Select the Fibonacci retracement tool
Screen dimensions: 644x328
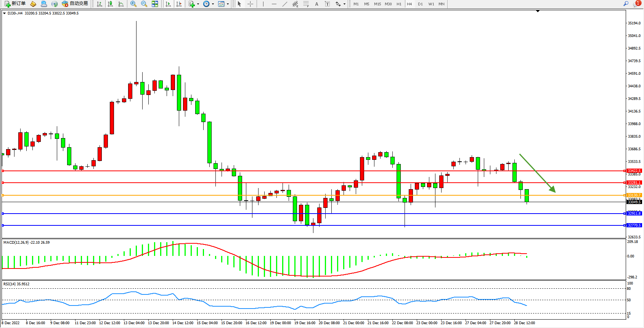pyautogui.click(x=306, y=4)
